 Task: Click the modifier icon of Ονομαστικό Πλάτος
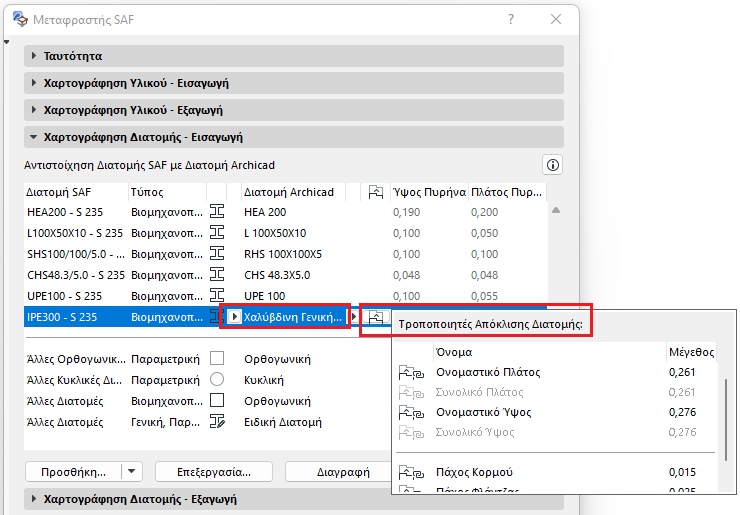(411, 372)
